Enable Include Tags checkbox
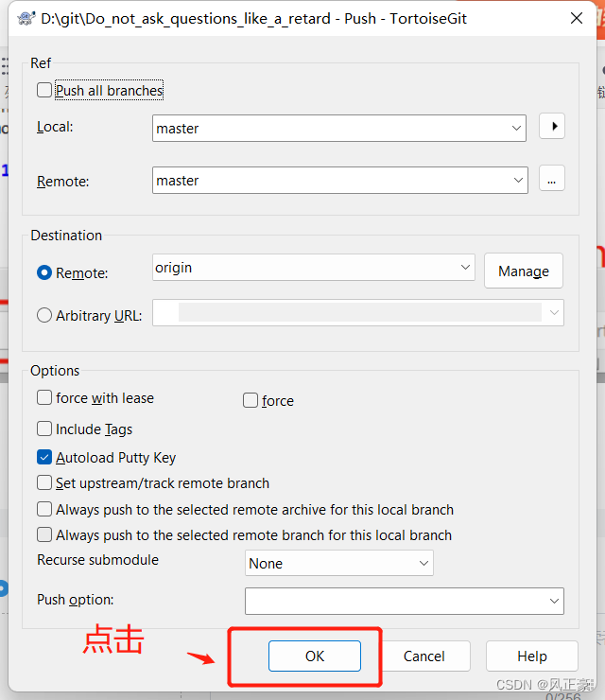Viewport: 605px width, 700px height. click(44, 429)
